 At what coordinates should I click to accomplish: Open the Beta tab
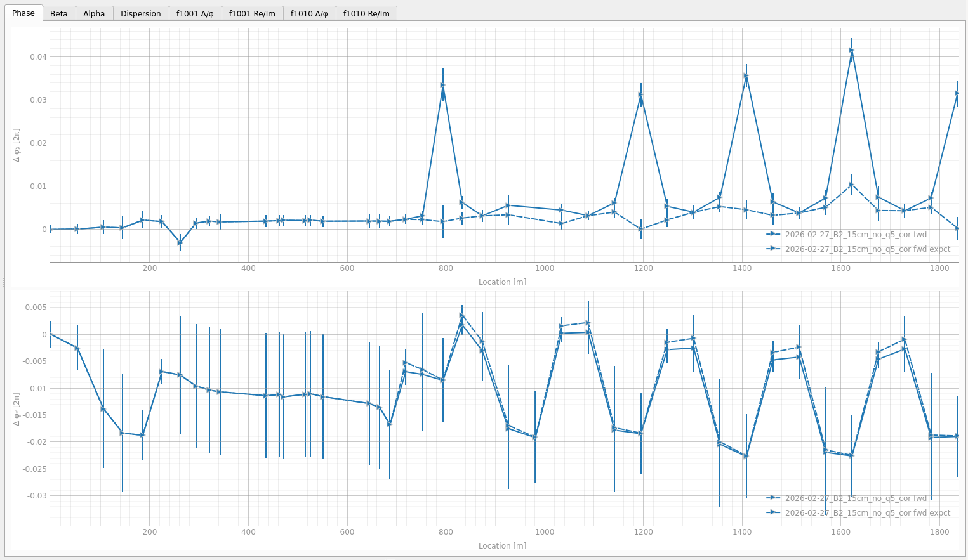tap(59, 13)
